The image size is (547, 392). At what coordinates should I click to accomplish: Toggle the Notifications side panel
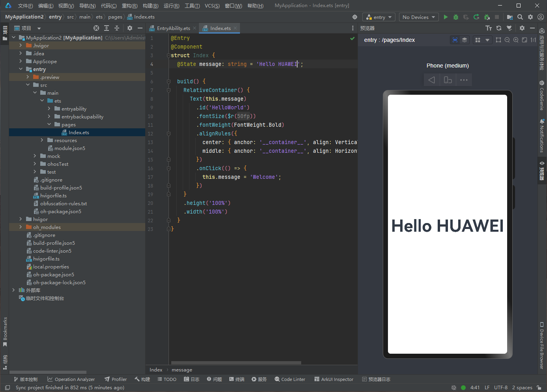point(542,136)
